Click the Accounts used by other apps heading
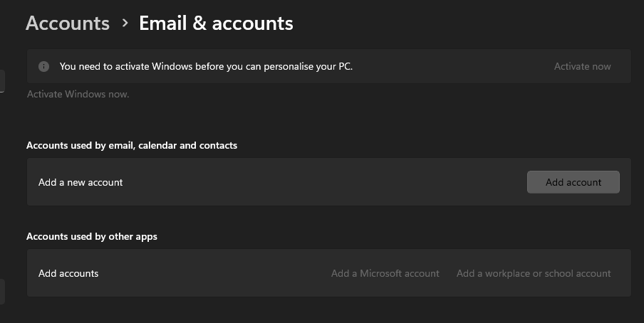Image resolution: width=644 pixels, height=323 pixels. point(92,236)
